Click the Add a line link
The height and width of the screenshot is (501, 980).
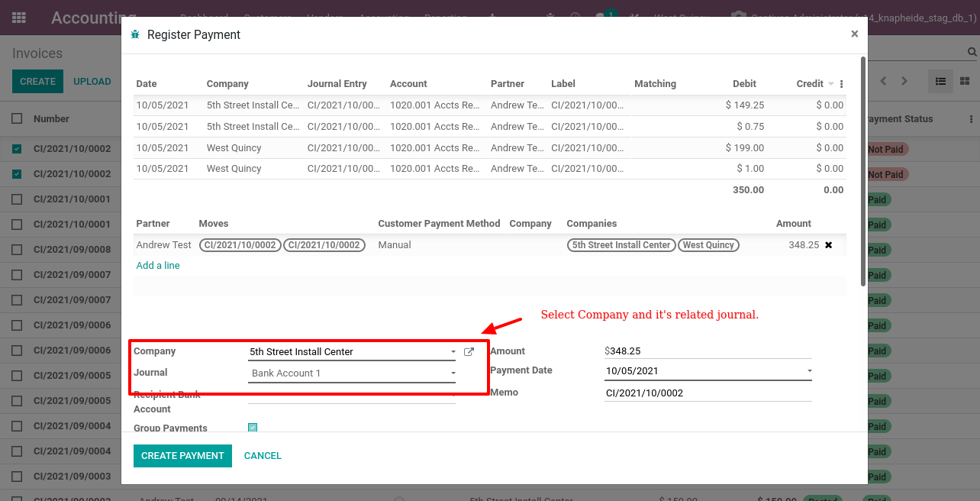click(x=158, y=266)
